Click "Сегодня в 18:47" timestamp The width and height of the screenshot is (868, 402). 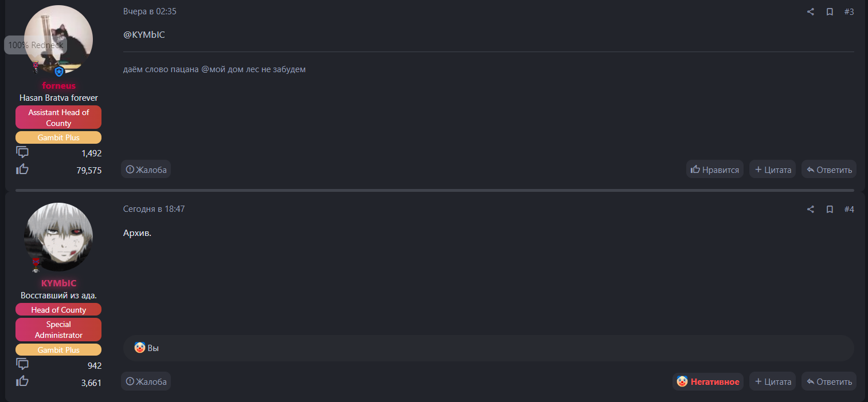click(x=154, y=210)
